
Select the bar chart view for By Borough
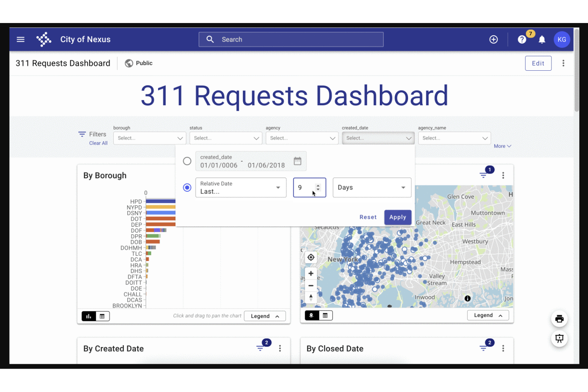[x=89, y=316]
